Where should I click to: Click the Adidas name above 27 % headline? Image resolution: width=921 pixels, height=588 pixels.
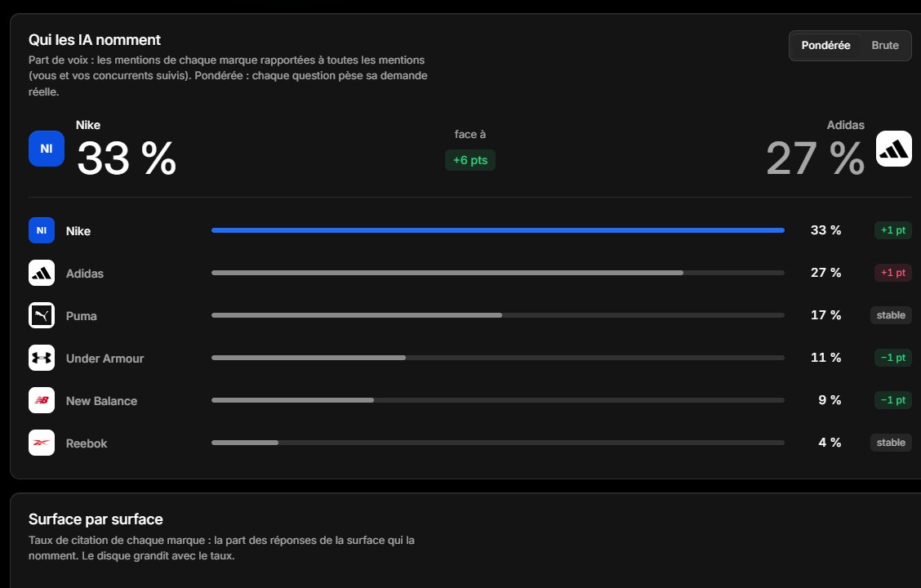pyautogui.click(x=845, y=125)
